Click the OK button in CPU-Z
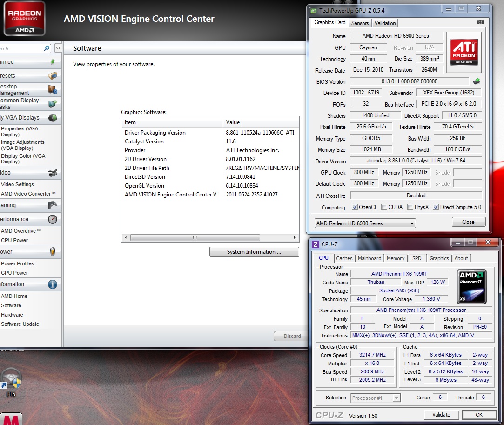The image size is (504, 425). (x=479, y=415)
